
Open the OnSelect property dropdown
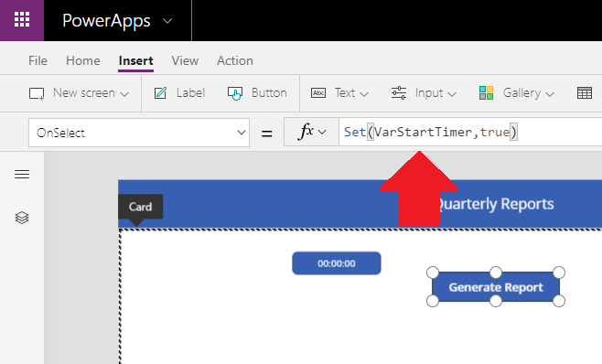139,133
